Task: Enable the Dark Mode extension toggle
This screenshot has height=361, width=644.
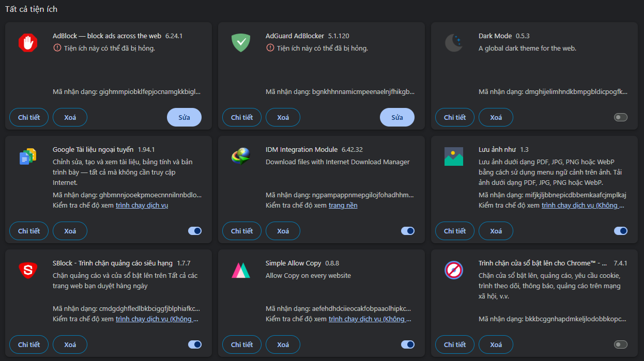Action: (620, 117)
